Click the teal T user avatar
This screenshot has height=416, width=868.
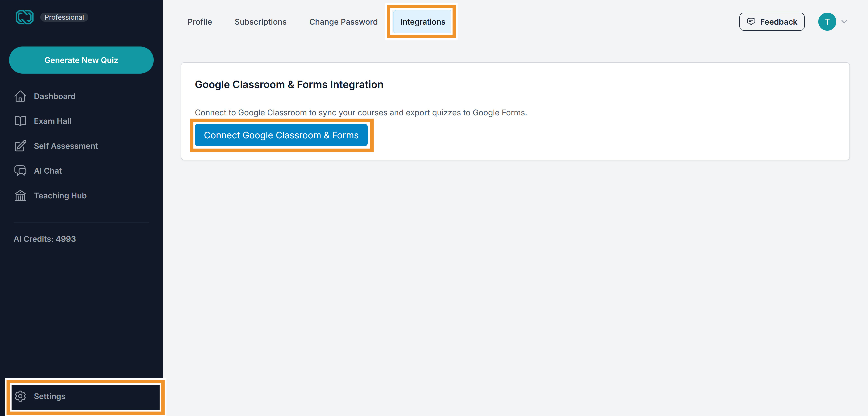pyautogui.click(x=827, y=22)
